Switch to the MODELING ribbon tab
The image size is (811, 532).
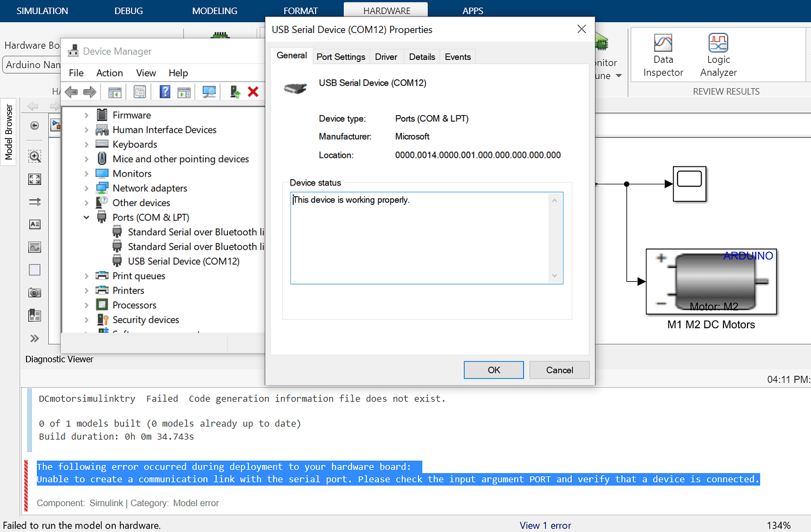[x=214, y=11]
